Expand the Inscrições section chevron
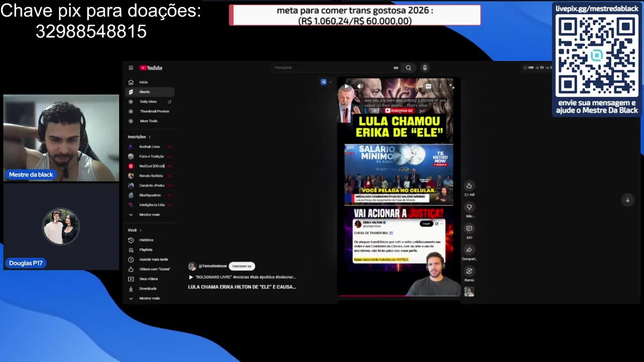Screen dimensions: 644x362 [149, 137]
